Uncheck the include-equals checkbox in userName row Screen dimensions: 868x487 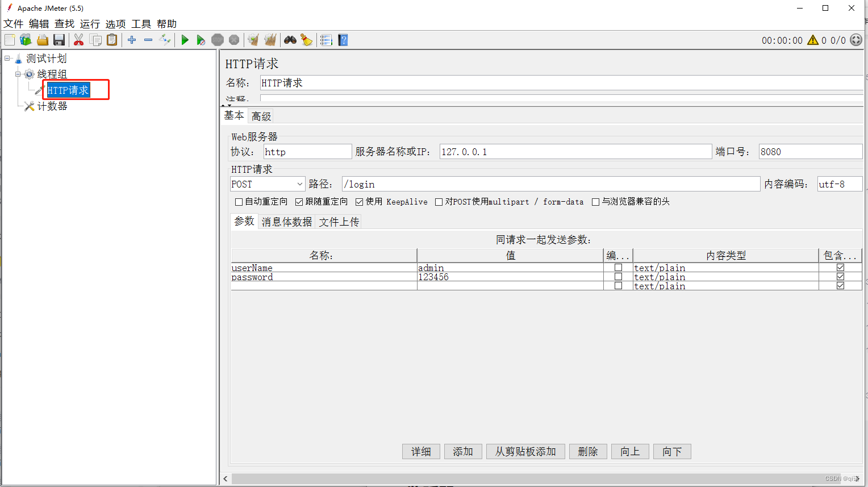tap(840, 268)
